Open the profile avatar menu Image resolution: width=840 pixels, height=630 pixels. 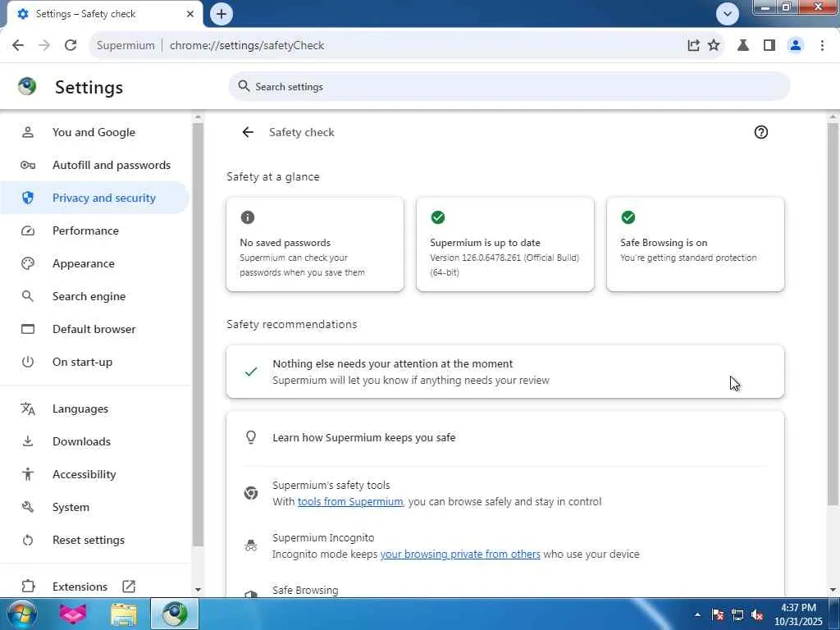(x=796, y=45)
